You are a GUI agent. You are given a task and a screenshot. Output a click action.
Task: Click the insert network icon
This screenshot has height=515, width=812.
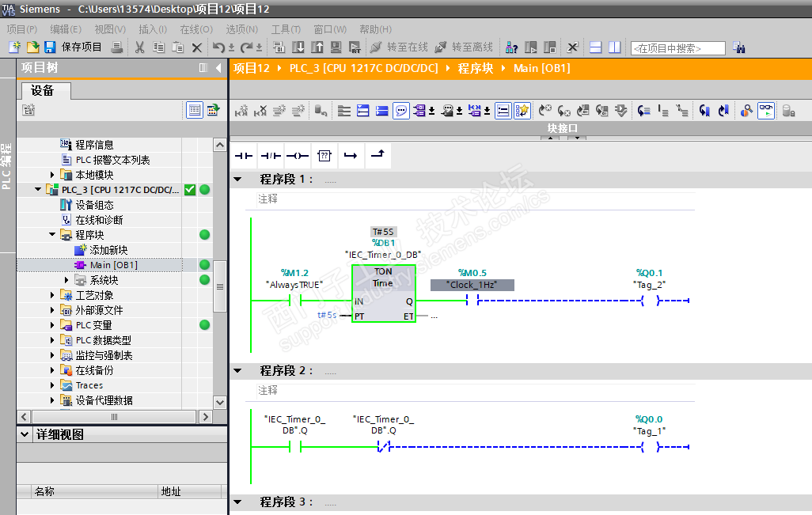(x=241, y=111)
